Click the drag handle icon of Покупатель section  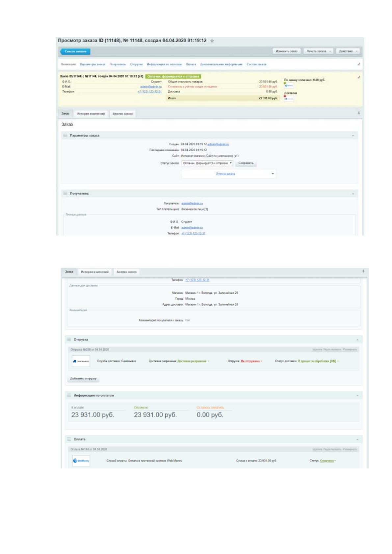[x=65, y=193]
